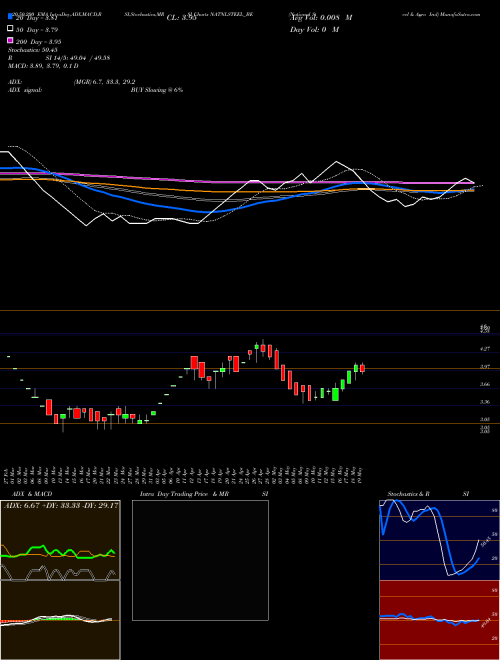Click the 3.66 price axis label
Viewport: 500px width, 660px height.
pos(485,384)
